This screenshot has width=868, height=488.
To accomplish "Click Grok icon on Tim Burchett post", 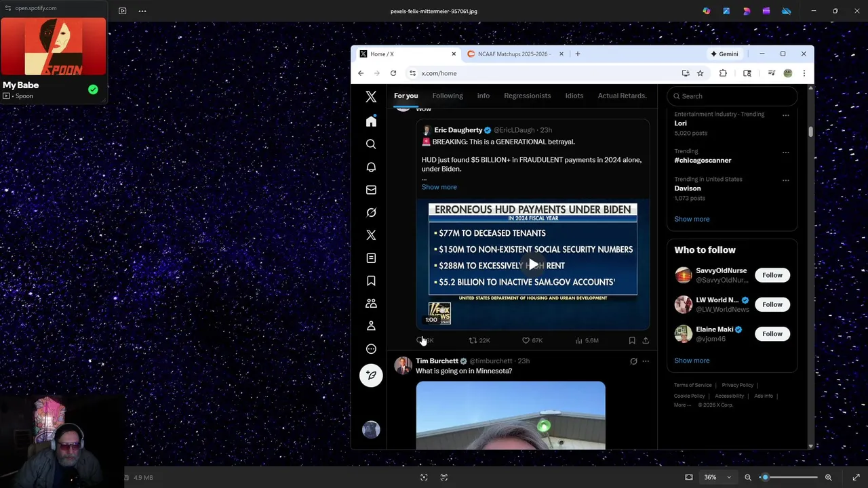I will pos(633,361).
